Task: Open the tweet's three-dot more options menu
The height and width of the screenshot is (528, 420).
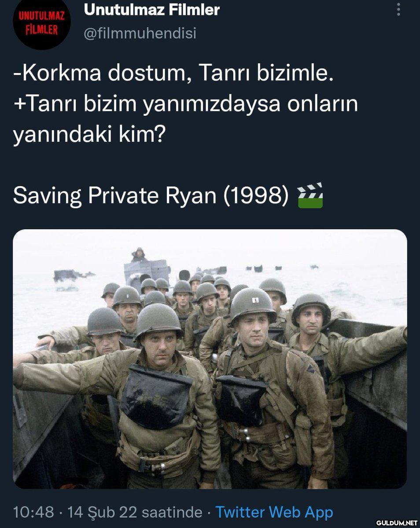Action: pyautogui.click(x=398, y=10)
